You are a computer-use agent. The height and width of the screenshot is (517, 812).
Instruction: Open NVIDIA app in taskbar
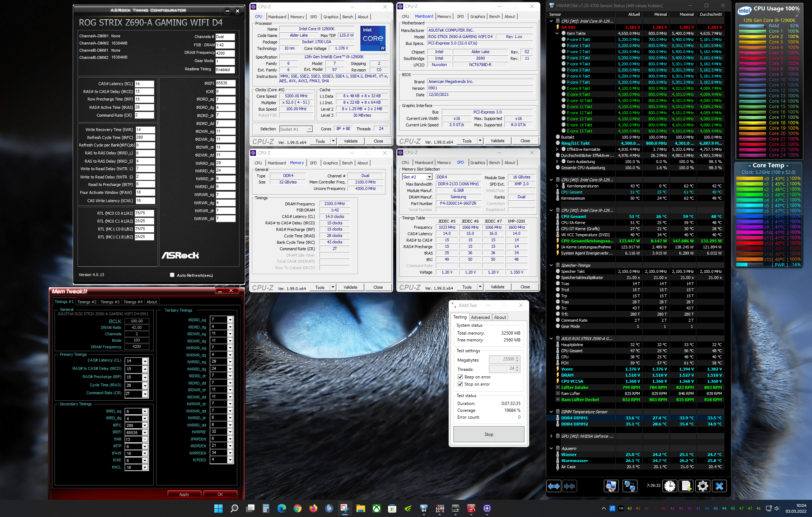408,508
